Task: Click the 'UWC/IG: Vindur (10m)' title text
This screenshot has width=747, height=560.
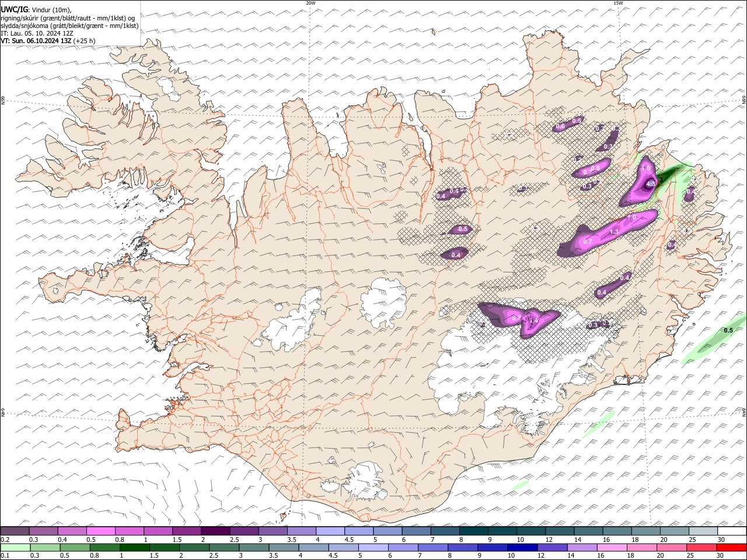Action: pos(36,10)
